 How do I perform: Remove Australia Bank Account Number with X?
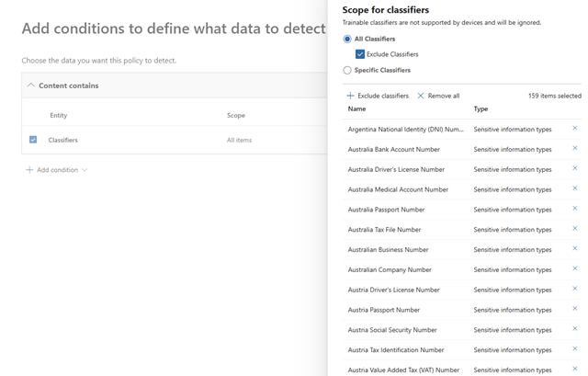click(575, 149)
